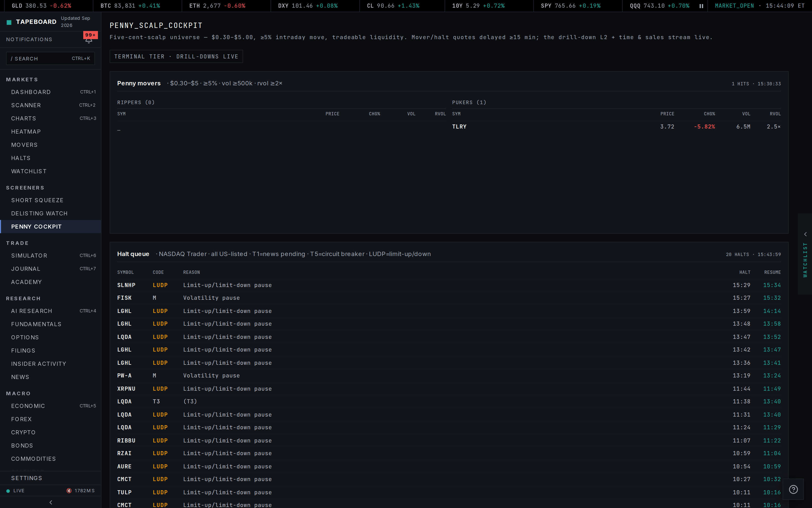Click the RIBBU halt symbol
Viewport: 812px width, 508px height.
[x=126, y=440]
